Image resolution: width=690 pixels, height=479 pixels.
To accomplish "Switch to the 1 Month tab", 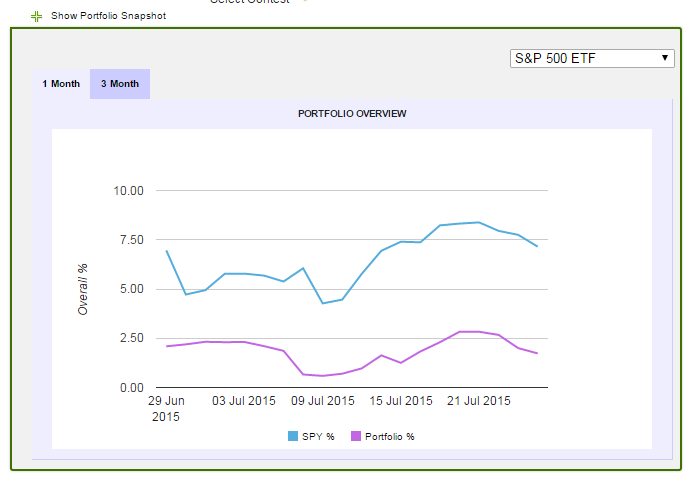I will [x=61, y=84].
